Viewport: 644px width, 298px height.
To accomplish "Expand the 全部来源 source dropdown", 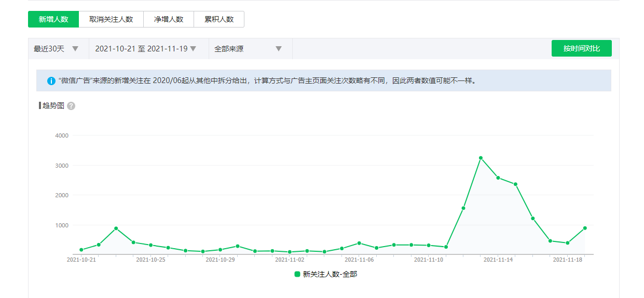I will tap(249, 49).
